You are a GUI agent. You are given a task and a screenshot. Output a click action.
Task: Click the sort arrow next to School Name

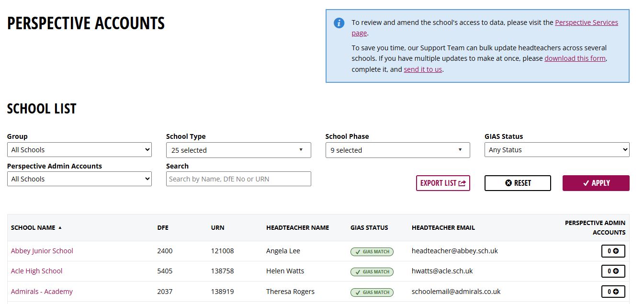tap(60, 228)
